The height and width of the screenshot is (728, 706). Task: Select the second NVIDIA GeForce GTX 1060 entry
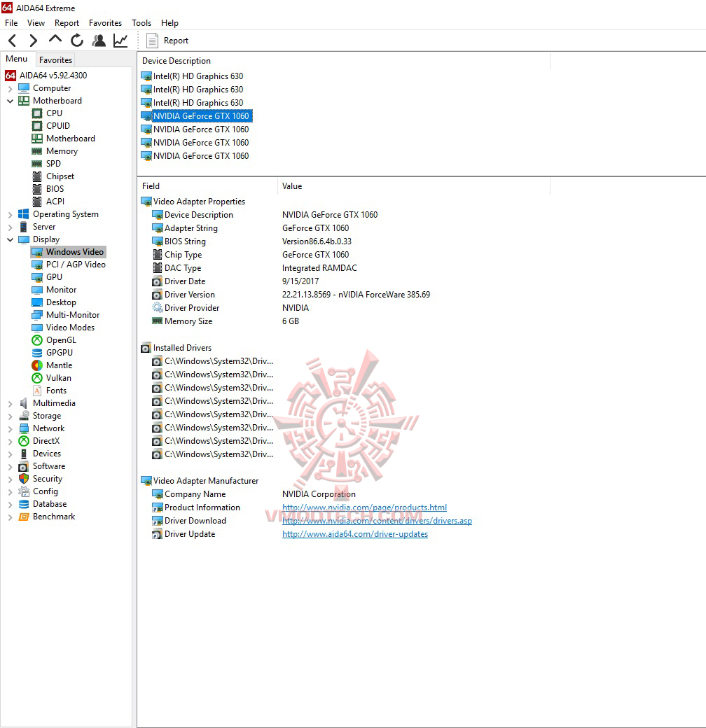pyautogui.click(x=198, y=129)
